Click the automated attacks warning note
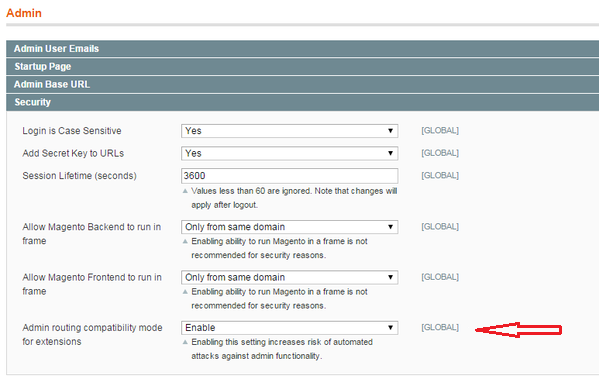 point(278,349)
